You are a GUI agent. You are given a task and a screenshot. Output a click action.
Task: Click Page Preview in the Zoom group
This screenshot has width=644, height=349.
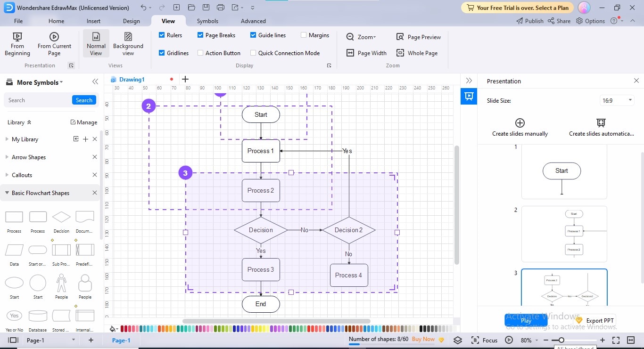tap(419, 37)
